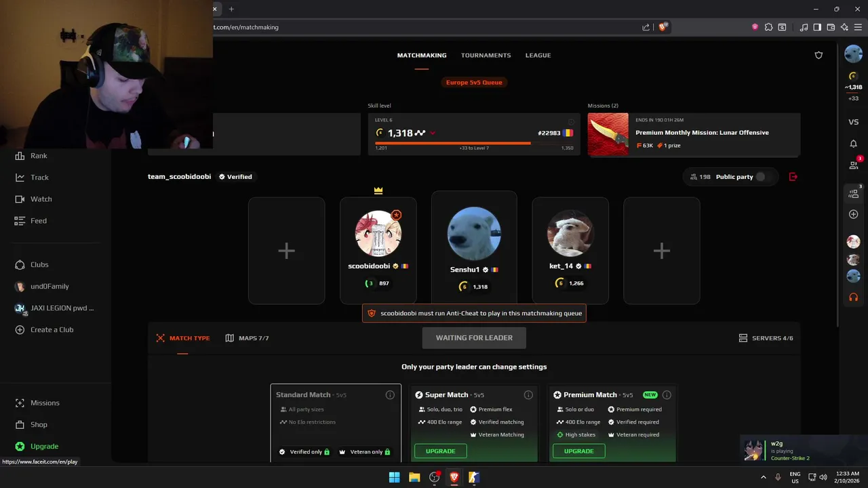Screen dimensions: 868x488
Task: Open Premium Monthly Mission: Lunar Offensive
Action: [x=702, y=133]
